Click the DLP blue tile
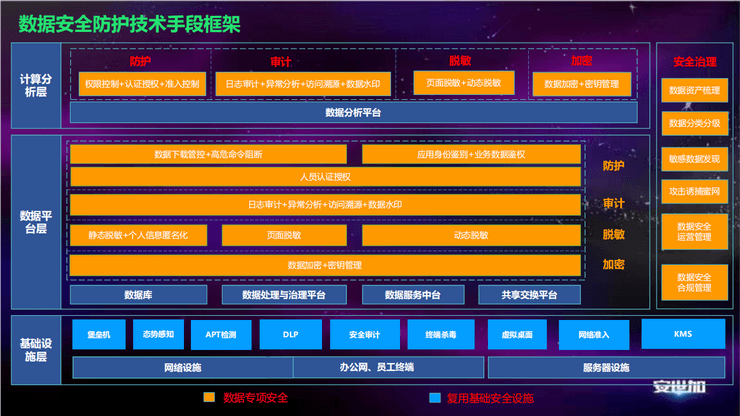 pyautogui.click(x=291, y=334)
